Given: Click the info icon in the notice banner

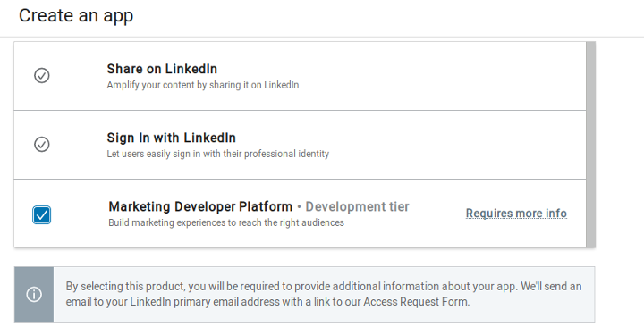Looking at the screenshot, I should (34, 295).
